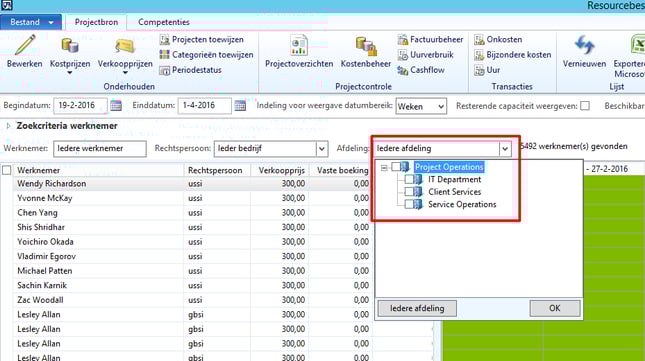Select the Service Operations tree label
The width and height of the screenshot is (645, 361).
(462, 204)
